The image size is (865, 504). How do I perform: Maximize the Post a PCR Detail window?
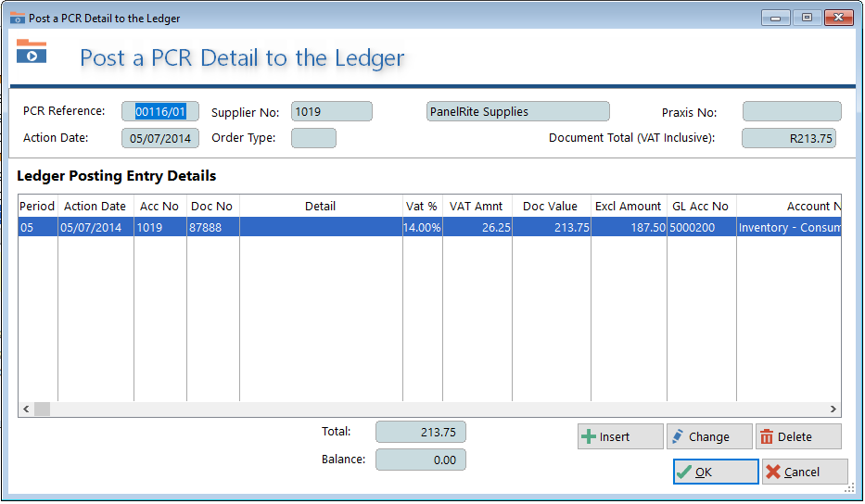point(807,18)
